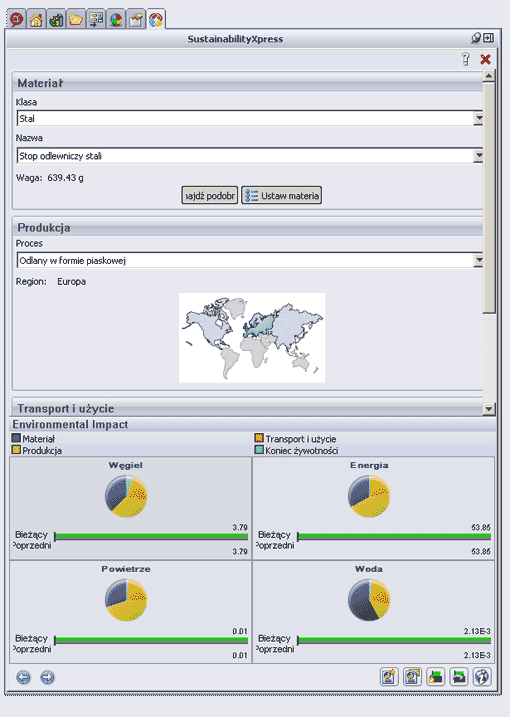Click the vertical scrollbar down arrow
The image size is (510, 717).
(x=489, y=409)
